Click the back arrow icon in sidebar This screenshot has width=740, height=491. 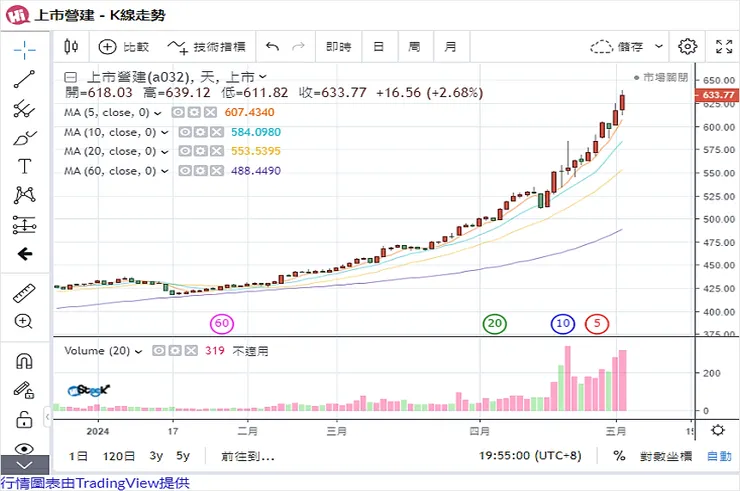[x=25, y=254]
